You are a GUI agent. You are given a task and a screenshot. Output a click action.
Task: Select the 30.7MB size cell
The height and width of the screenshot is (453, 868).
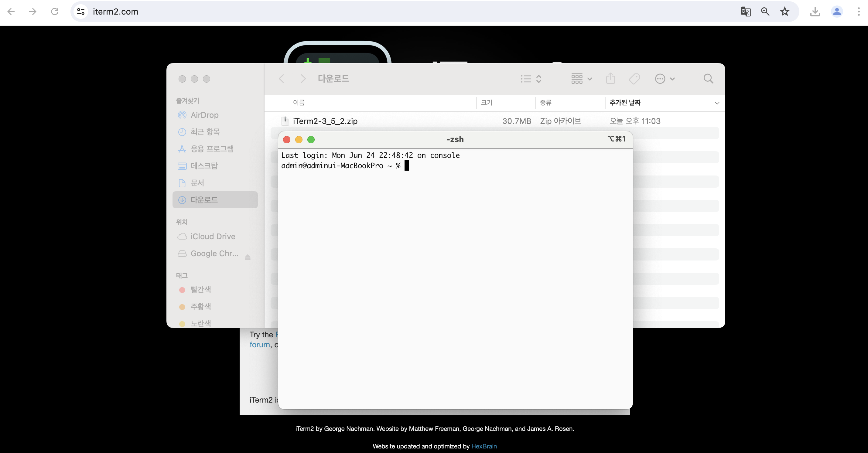tap(517, 121)
